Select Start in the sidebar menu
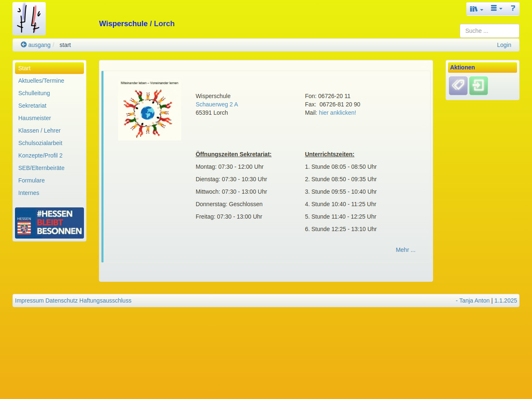 pyautogui.click(x=49, y=68)
